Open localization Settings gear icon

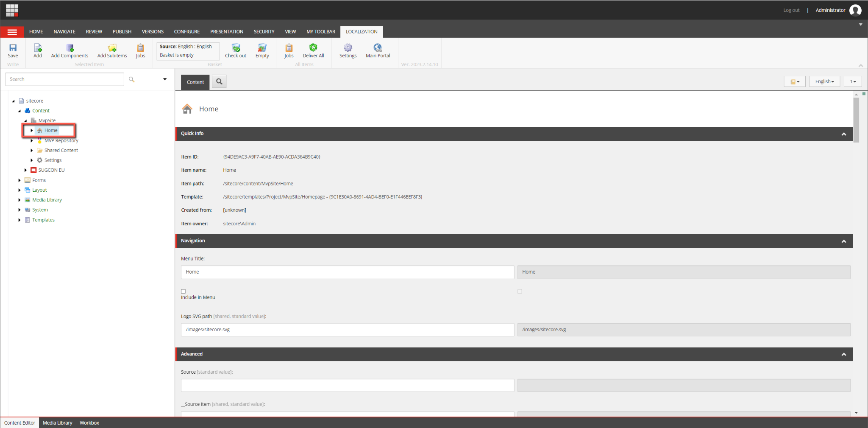click(x=348, y=51)
